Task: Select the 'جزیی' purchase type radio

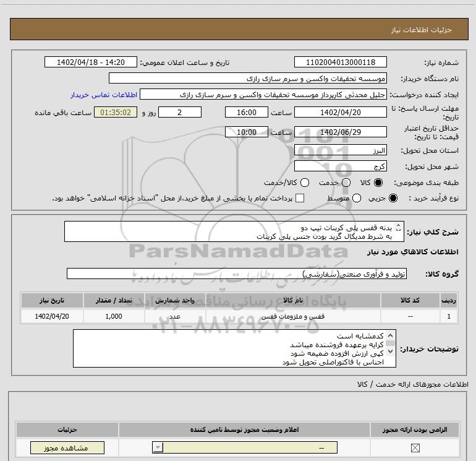Action: pyautogui.click(x=393, y=198)
